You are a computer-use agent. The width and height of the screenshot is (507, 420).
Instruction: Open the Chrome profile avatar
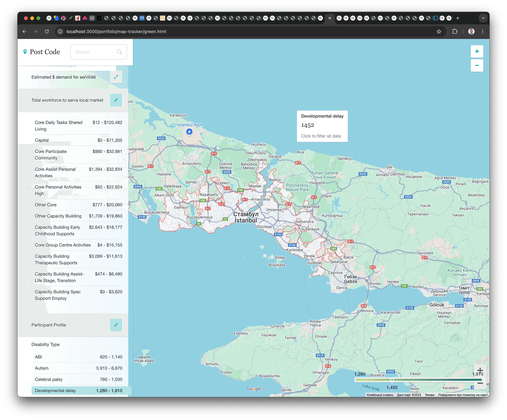click(x=471, y=32)
